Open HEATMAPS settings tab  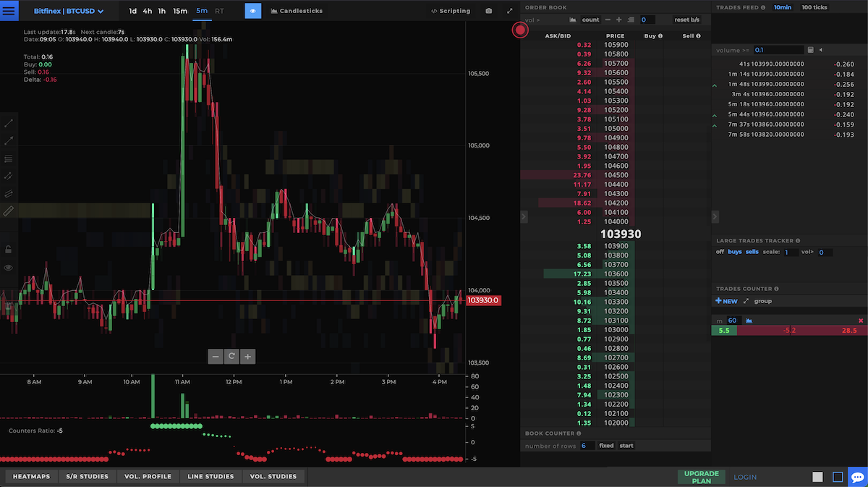click(x=31, y=476)
